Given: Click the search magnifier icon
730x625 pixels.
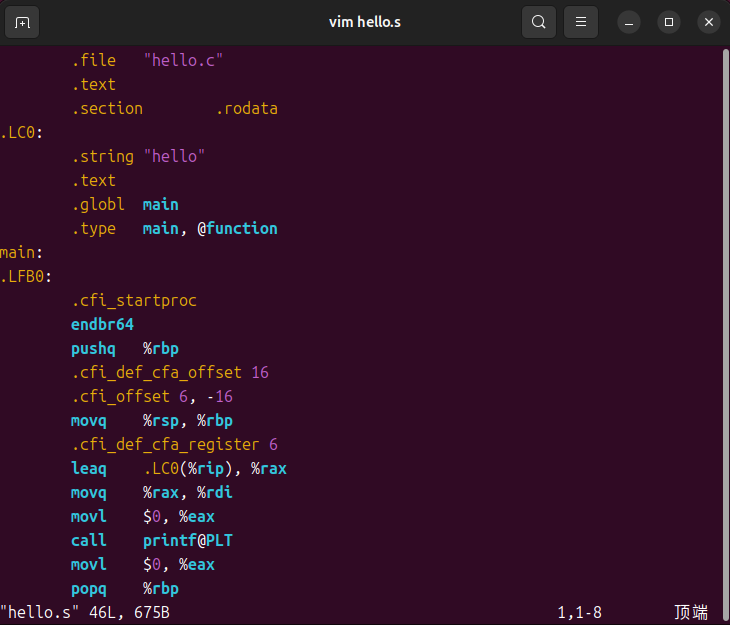Looking at the screenshot, I should click(x=539, y=22).
